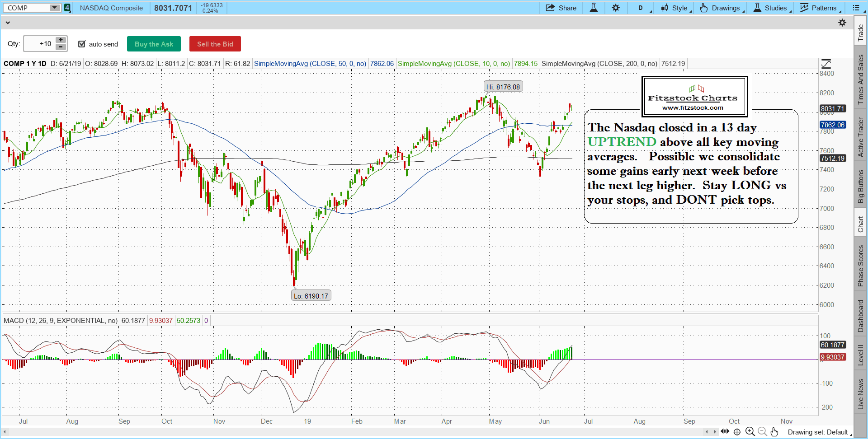This screenshot has width=868, height=439.
Task: Switch to the Active Trader side tab
Action: (860, 137)
